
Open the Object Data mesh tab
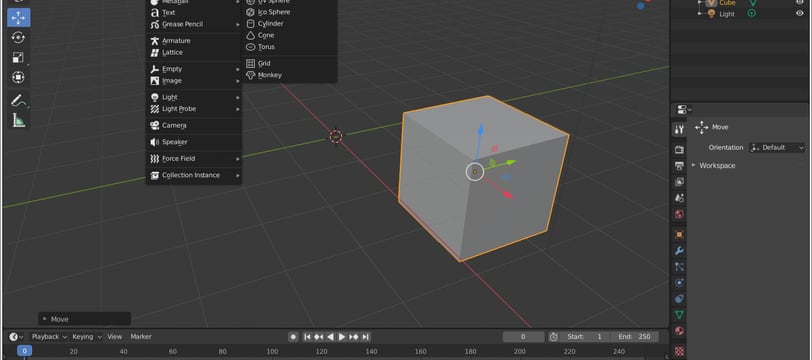[679, 314]
